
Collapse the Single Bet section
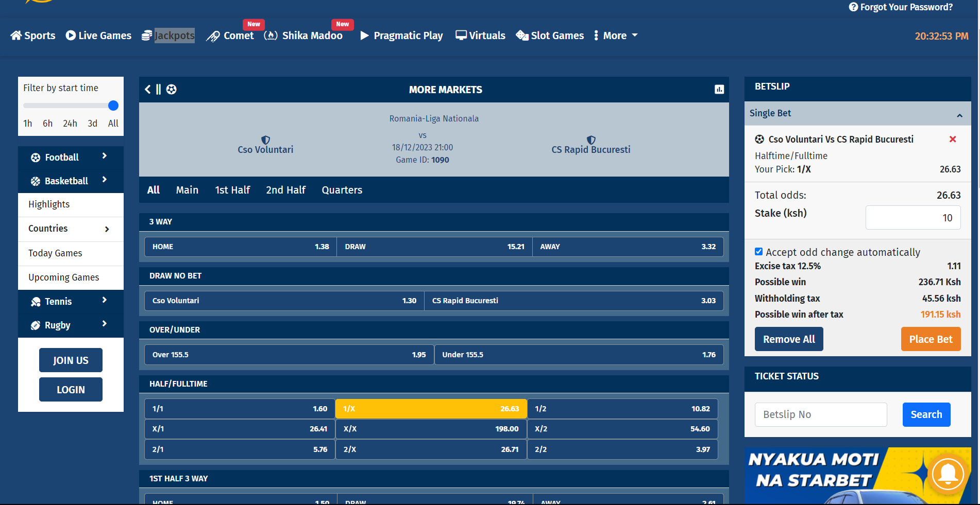[x=959, y=114]
